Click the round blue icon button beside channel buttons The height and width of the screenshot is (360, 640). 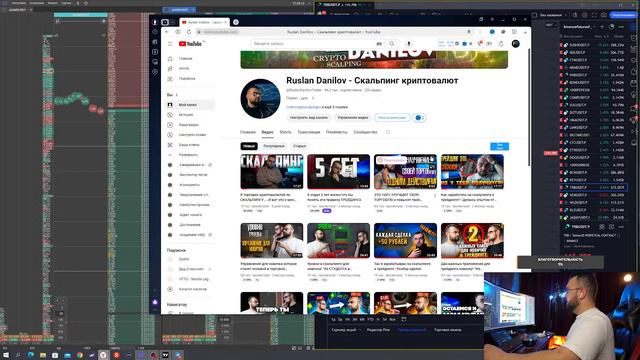[x=419, y=118]
